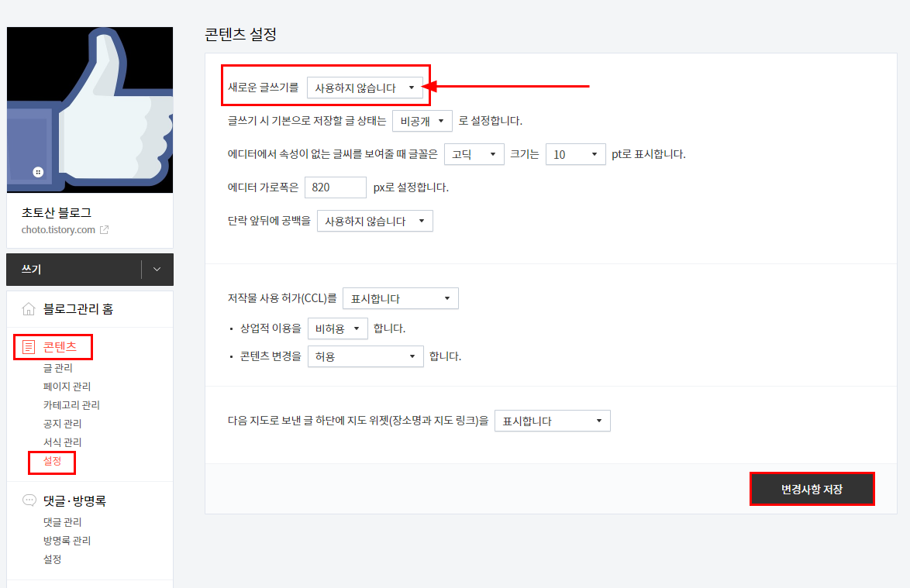The height and width of the screenshot is (588, 910).
Task: Open the 비공개 post status dropdown
Action: (422, 121)
